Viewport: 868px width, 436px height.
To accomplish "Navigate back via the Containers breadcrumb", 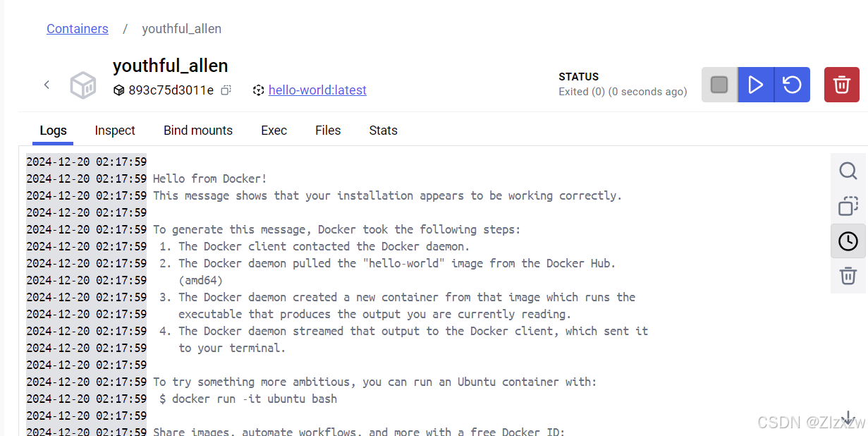I will [78, 28].
